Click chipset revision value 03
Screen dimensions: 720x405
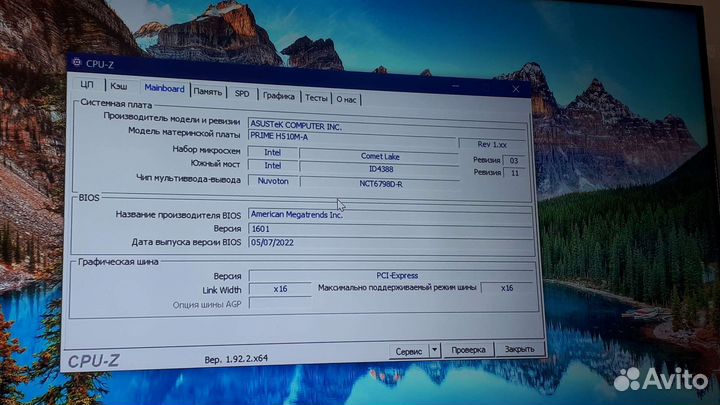point(514,160)
